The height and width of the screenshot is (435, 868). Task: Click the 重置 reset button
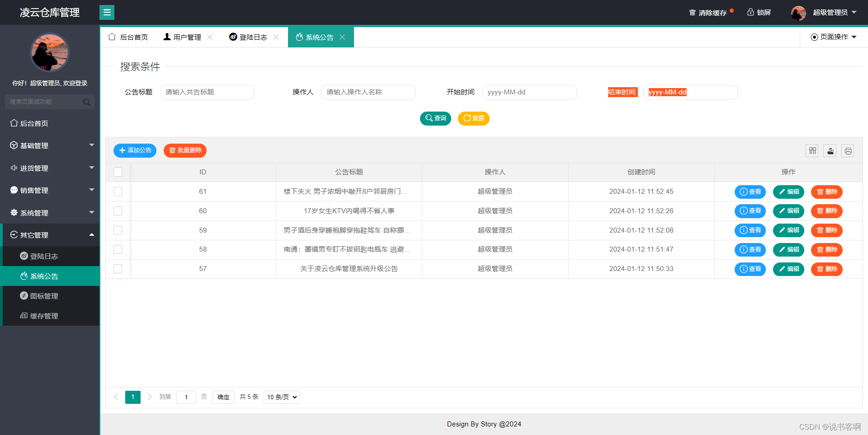[474, 118]
